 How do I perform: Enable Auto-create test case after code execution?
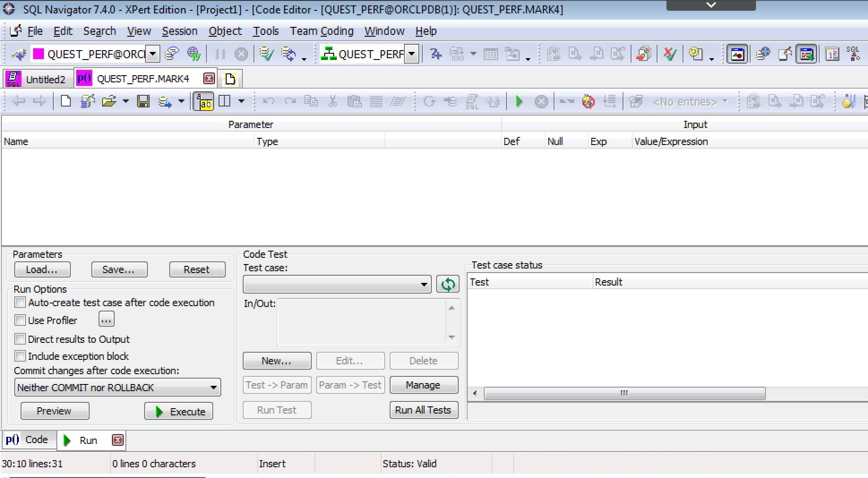pyautogui.click(x=20, y=303)
